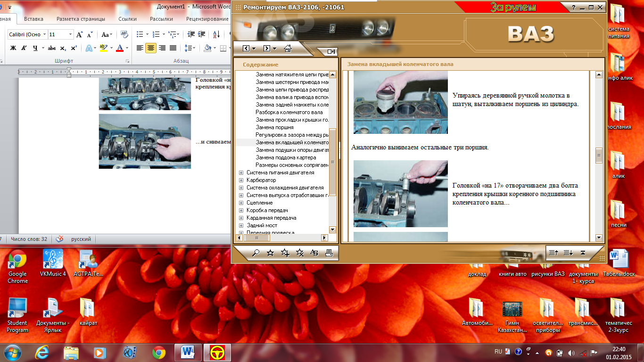
Task: Go to page top with bottom-bar icon
Action: pyautogui.click(x=583, y=253)
